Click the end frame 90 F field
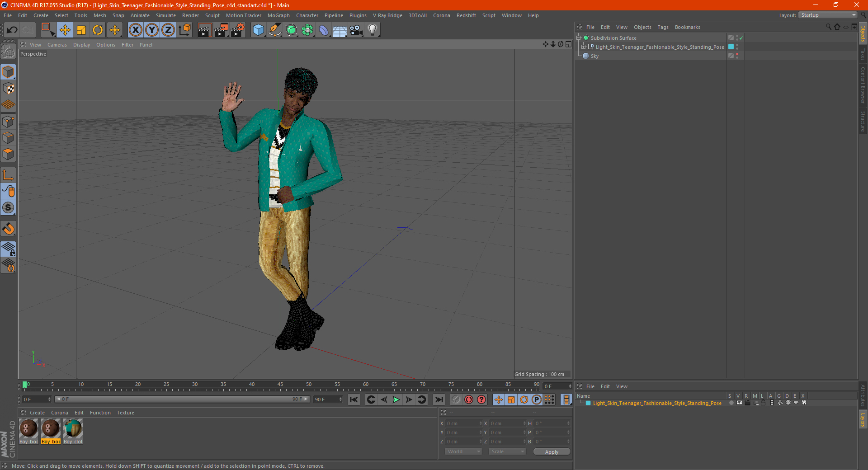The image size is (868, 470). coord(327,399)
